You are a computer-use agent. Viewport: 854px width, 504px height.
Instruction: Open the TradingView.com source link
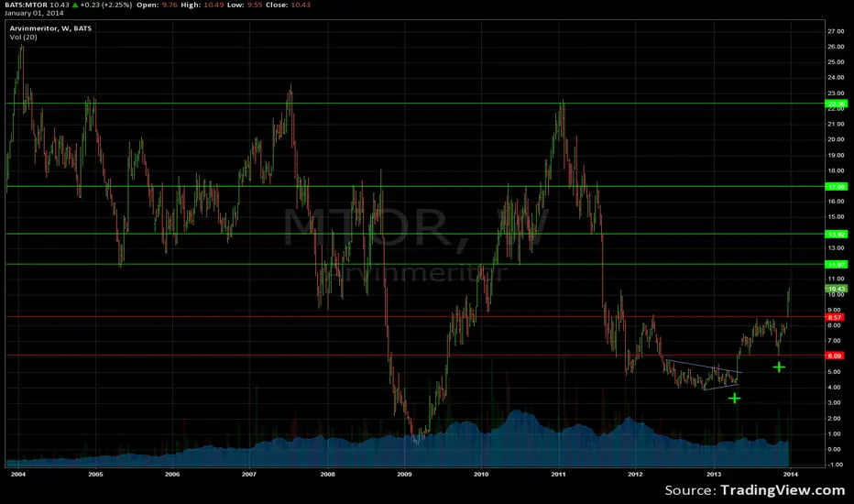click(x=783, y=490)
